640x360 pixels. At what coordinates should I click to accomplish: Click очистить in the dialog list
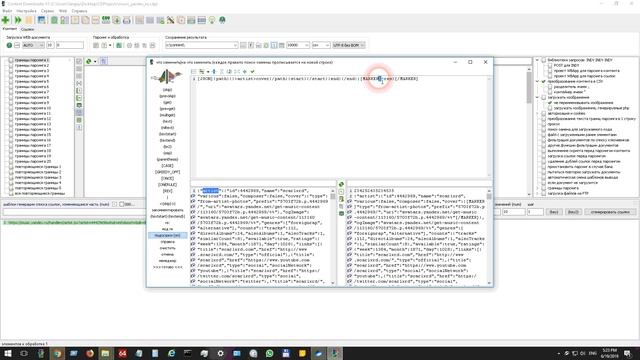167,248
